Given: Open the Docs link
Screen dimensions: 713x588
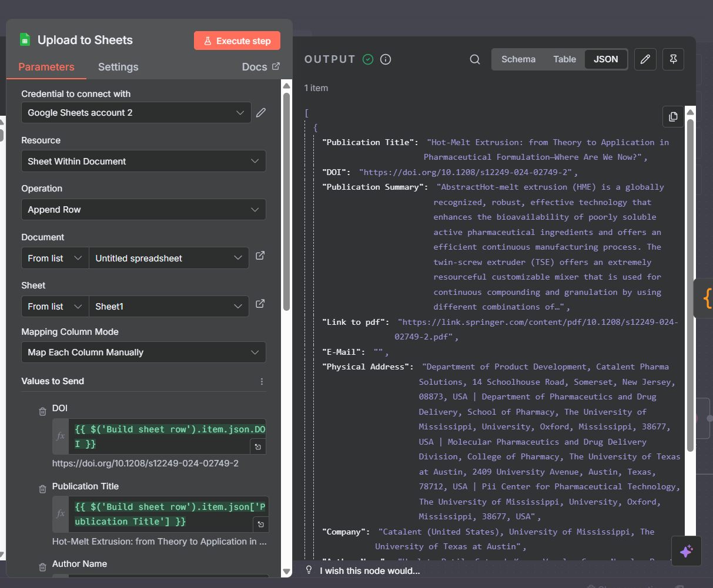Looking at the screenshot, I should point(260,67).
